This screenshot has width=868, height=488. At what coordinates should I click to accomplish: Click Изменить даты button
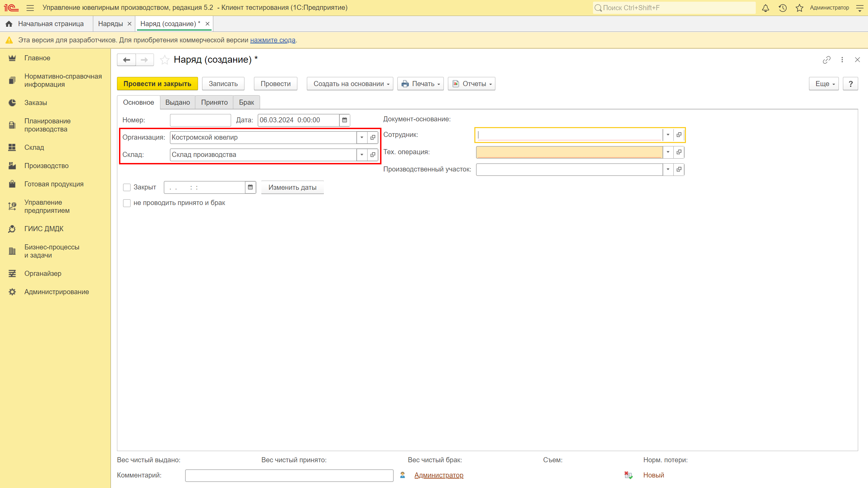click(x=293, y=187)
